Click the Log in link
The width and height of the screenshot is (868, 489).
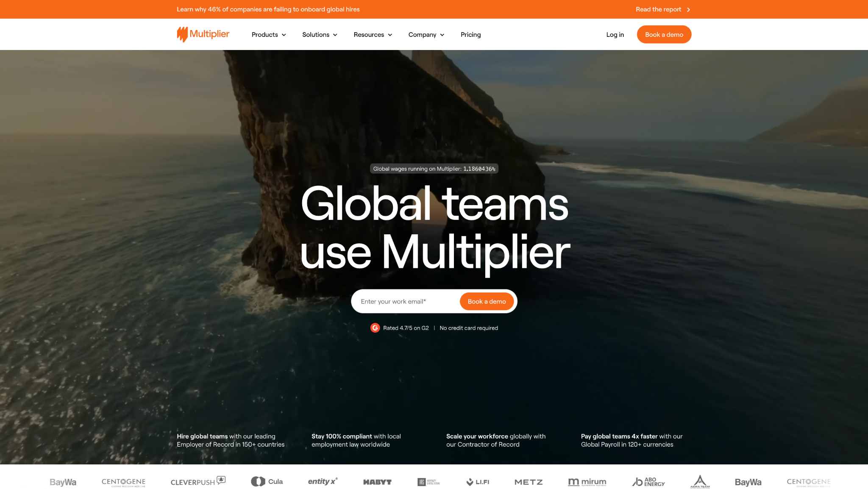click(615, 35)
